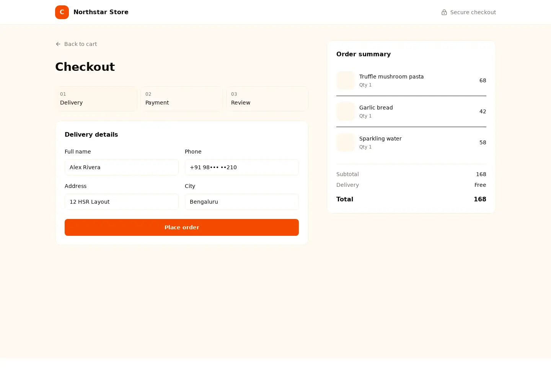Click the Qty 1 text under Garlic bread
551x392 pixels.
(x=365, y=116)
